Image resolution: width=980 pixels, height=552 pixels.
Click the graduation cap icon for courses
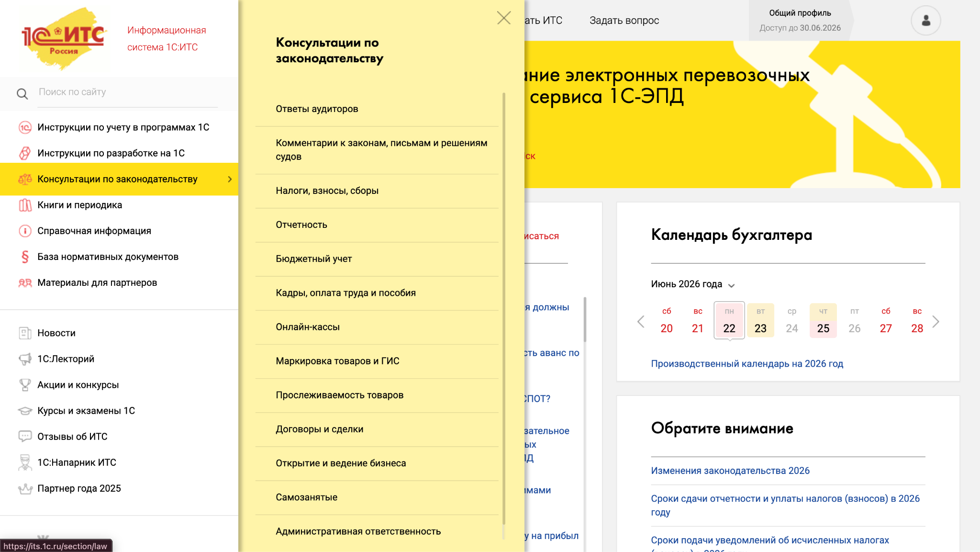(25, 410)
